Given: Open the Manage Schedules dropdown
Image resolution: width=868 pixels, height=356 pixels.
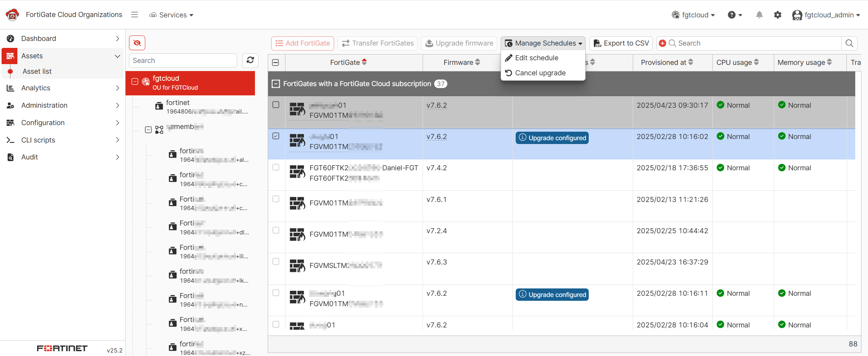Looking at the screenshot, I should 543,43.
